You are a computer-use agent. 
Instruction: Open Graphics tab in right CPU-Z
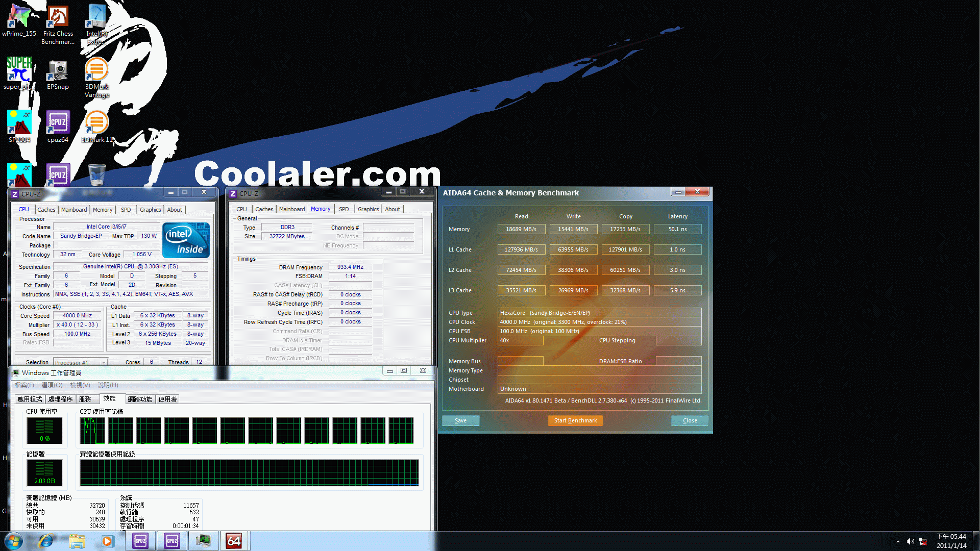click(x=368, y=209)
